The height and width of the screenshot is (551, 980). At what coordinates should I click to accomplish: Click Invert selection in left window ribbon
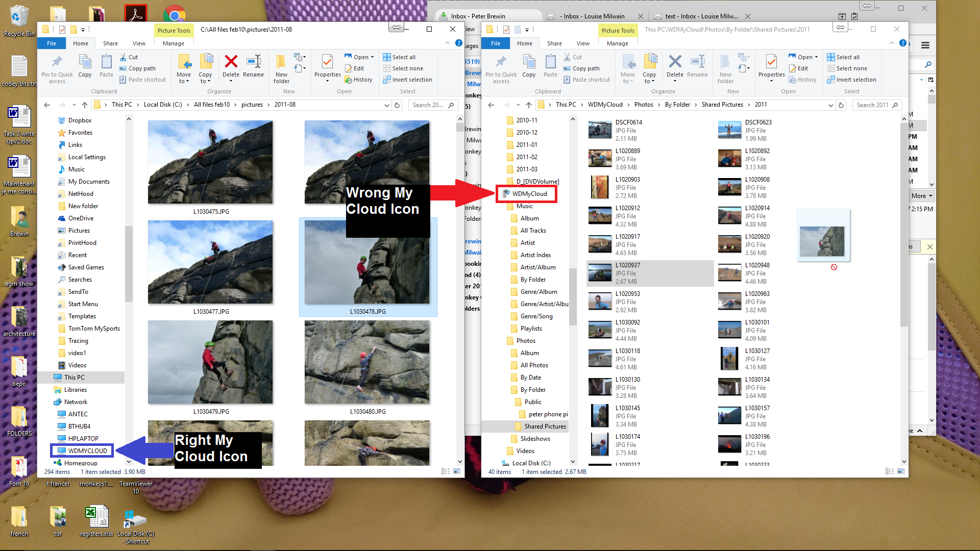pyautogui.click(x=411, y=80)
